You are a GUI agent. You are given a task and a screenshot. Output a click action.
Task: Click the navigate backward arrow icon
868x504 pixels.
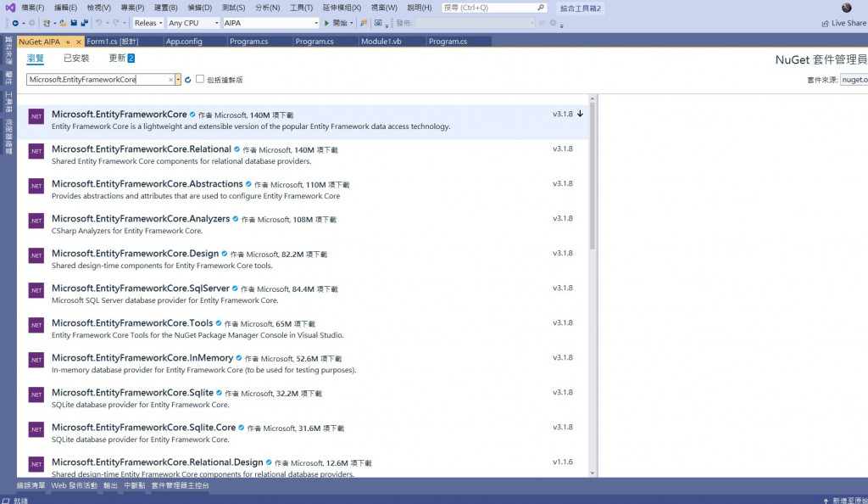15,23
